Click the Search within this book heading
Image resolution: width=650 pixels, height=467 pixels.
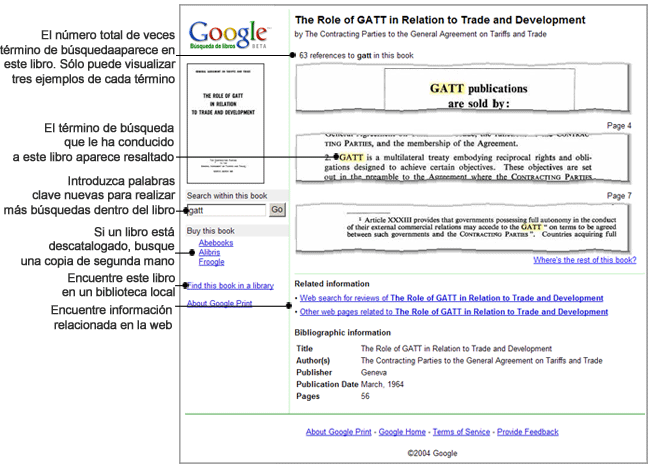pyautogui.click(x=227, y=196)
